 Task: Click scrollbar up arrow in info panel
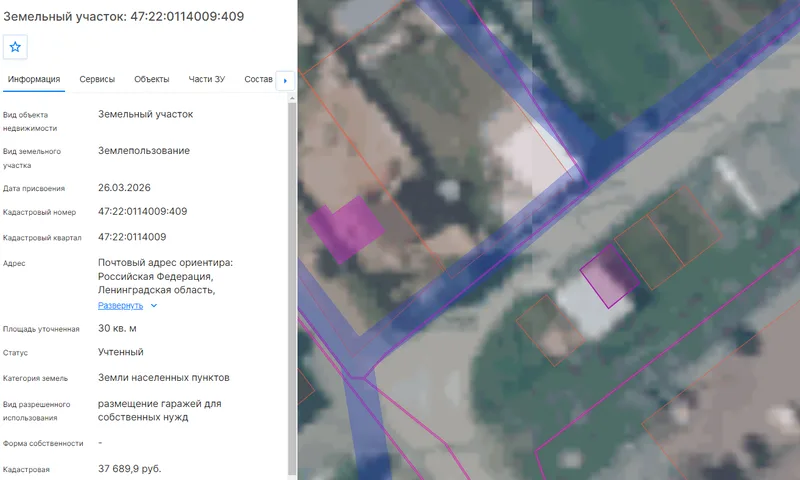[292, 98]
